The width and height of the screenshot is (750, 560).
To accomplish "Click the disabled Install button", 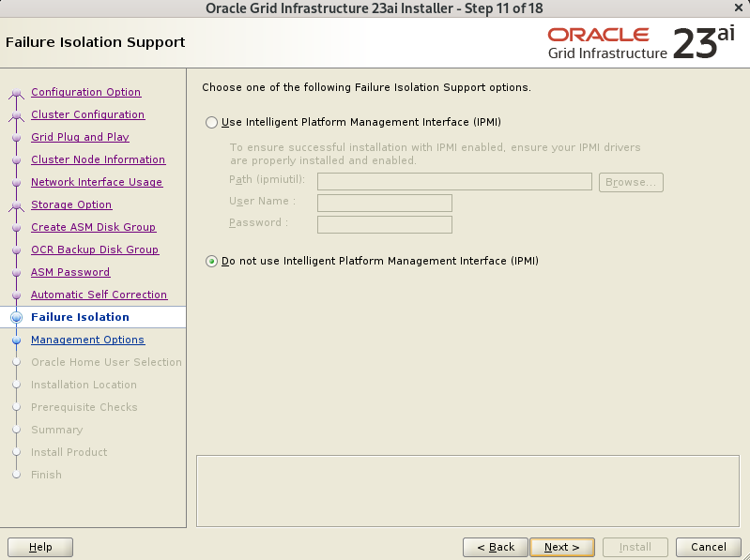I will (635, 547).
